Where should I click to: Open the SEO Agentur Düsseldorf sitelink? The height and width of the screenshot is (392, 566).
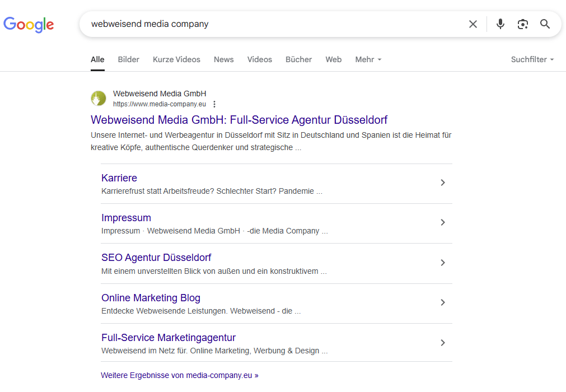pos(156,258)
